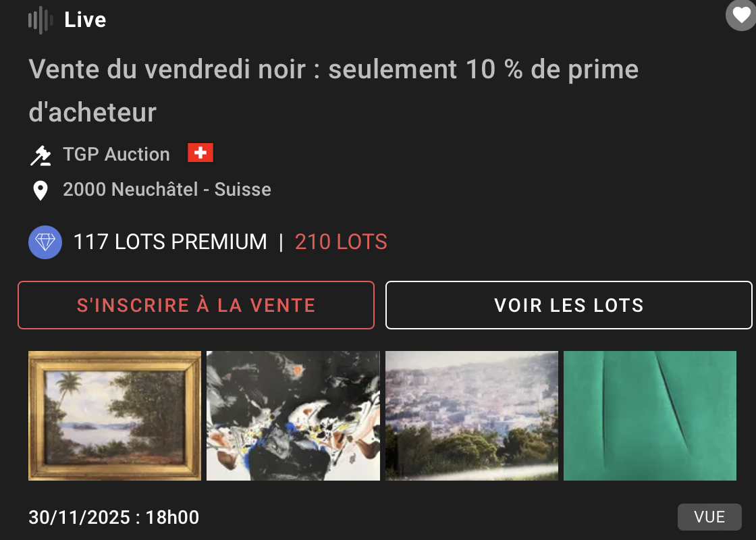
Task: Click the blue diamond premium icon
Action: click(x=45, y=242)
